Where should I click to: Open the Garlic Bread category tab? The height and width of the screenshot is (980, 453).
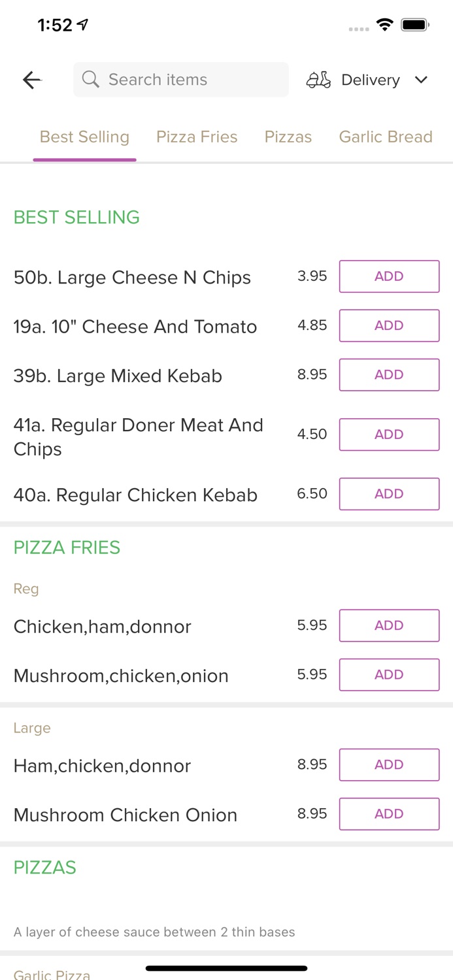[386, 137]
